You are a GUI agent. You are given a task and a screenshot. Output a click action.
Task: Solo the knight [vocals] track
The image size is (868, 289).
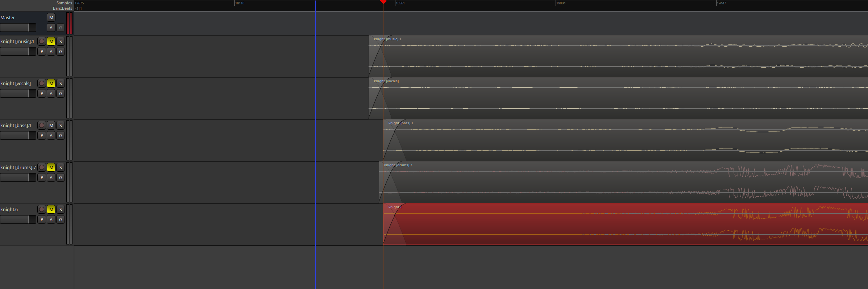click(x=61, y=83)
